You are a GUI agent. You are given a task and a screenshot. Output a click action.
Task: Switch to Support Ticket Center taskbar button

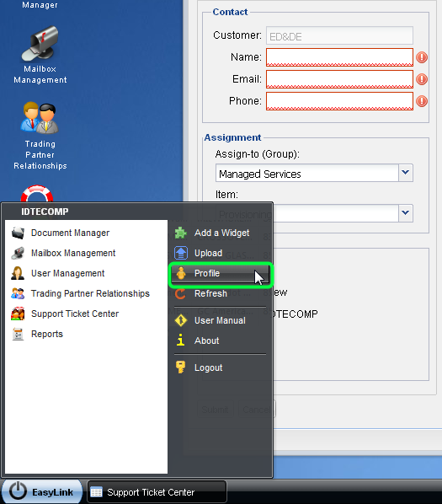tap(157, 492)
